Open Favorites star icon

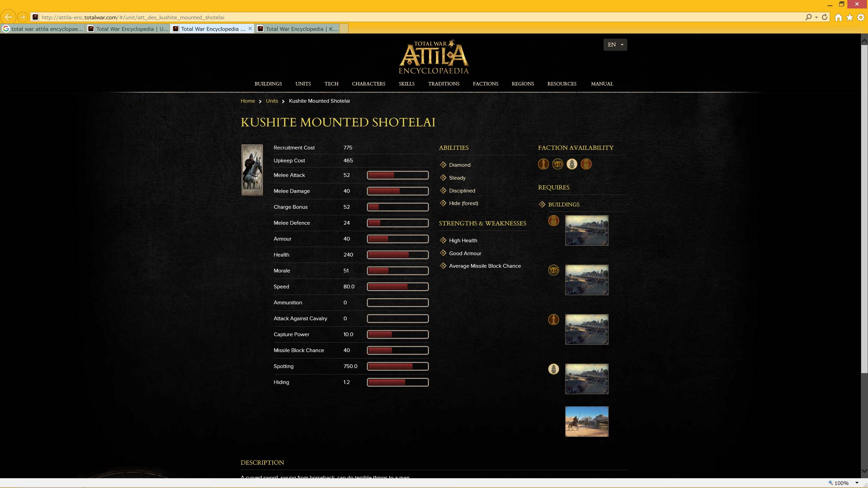(x=850, y=17)
